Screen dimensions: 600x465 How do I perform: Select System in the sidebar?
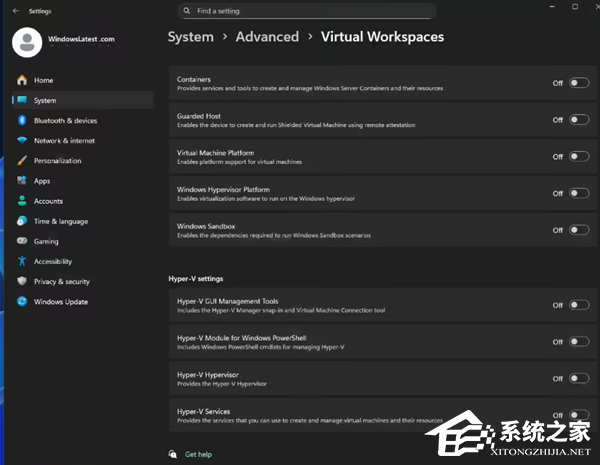pos(83,100)
